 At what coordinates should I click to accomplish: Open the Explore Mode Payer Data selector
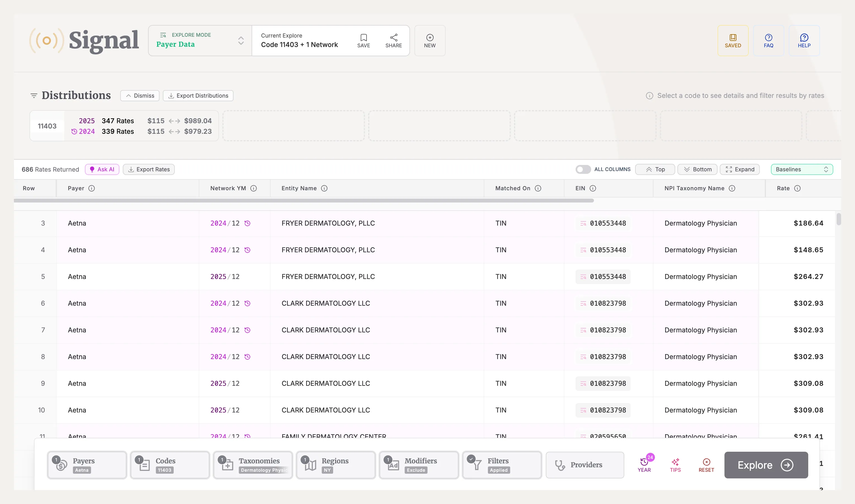(x=200, y=41)
